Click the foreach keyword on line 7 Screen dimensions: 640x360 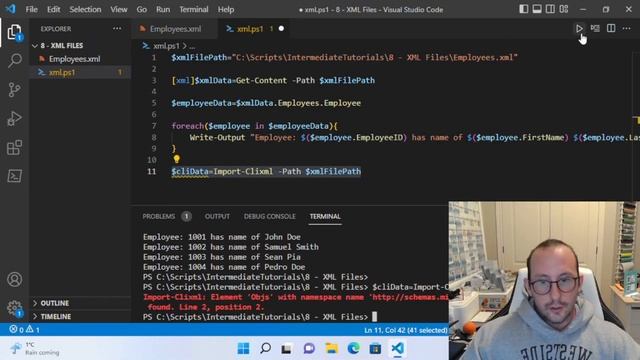188,126
